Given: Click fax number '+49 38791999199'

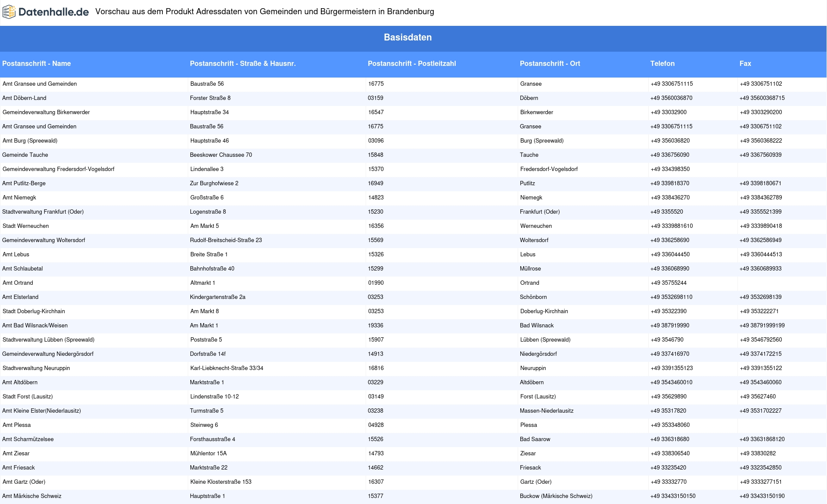Looking at the screenshot, I should [762, 325].
